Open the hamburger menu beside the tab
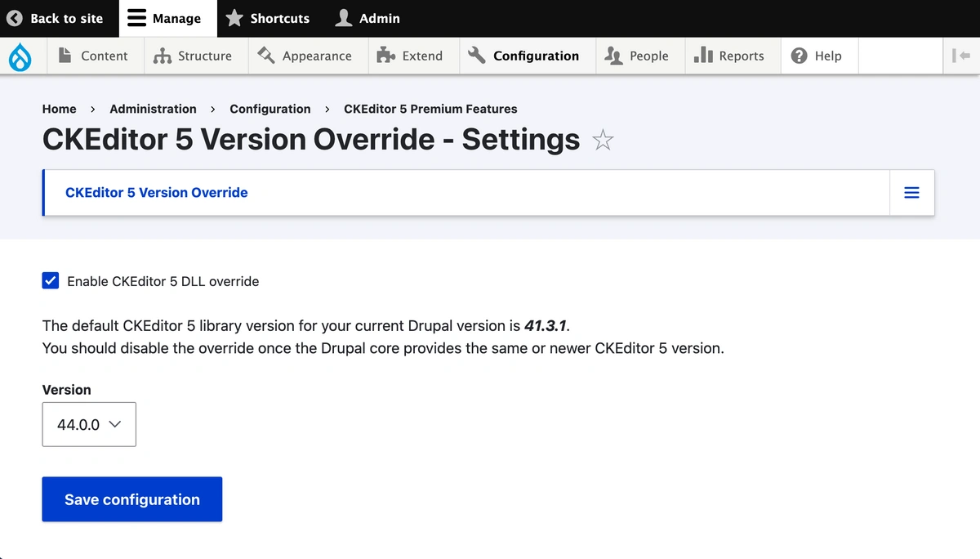Viewport: 980px width, 559px height. pos(911,193)
